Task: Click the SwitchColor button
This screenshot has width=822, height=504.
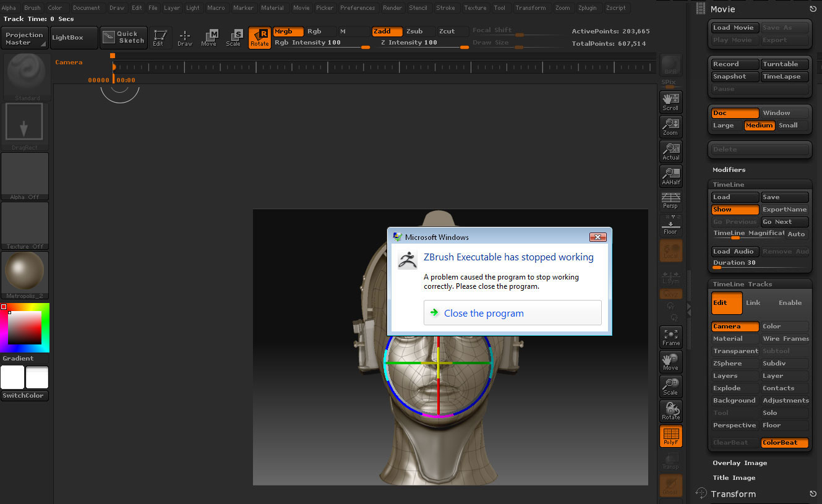Action: [x=25, y=396]
